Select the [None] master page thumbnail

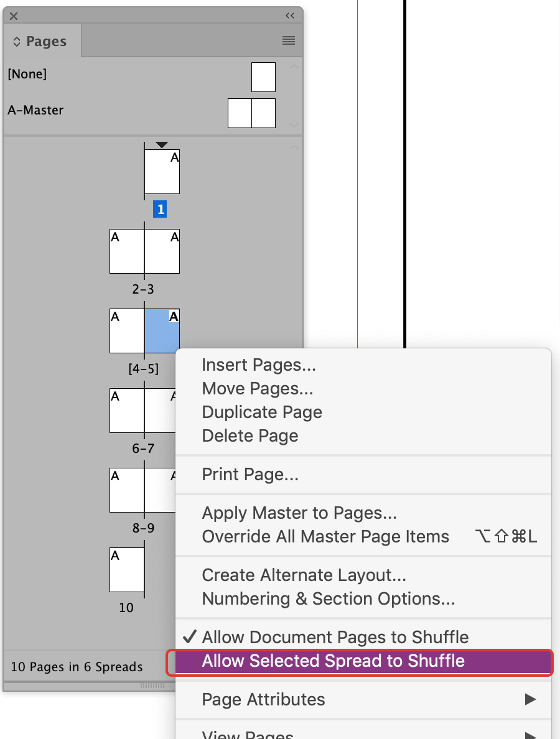263,77
